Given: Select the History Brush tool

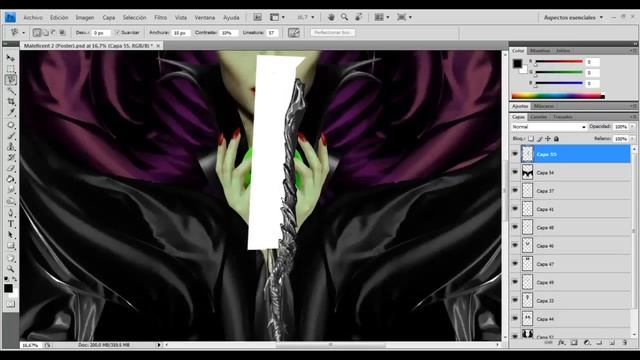Looking at the screenshot, I should click(x=11, y=158).
